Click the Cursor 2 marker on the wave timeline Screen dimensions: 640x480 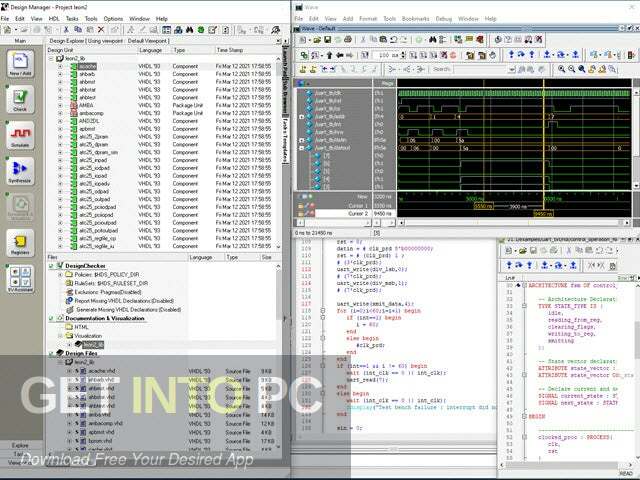(543, 214)
